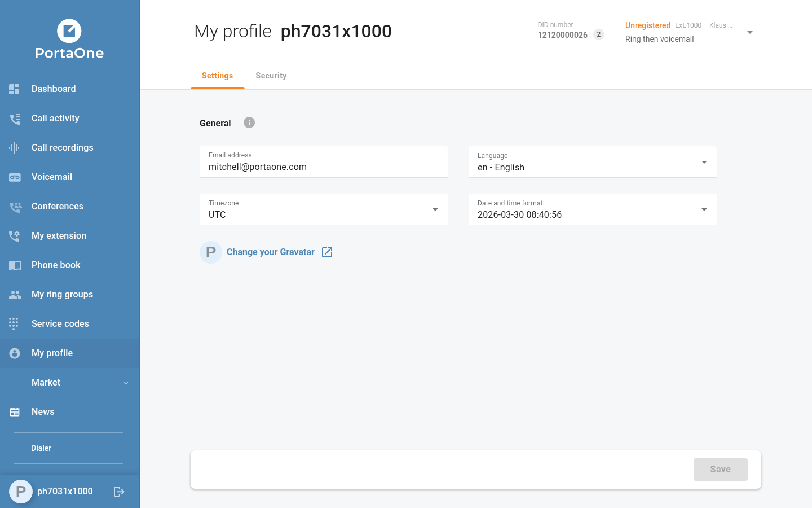Switch to the Security tab

pos(271,76)
